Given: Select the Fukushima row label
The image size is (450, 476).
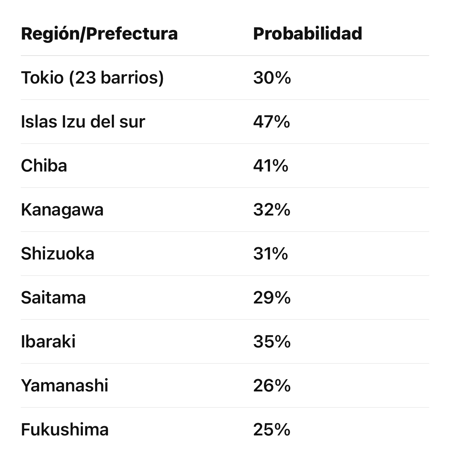Looking at the screenshot, I should click(x=65, y=430).
